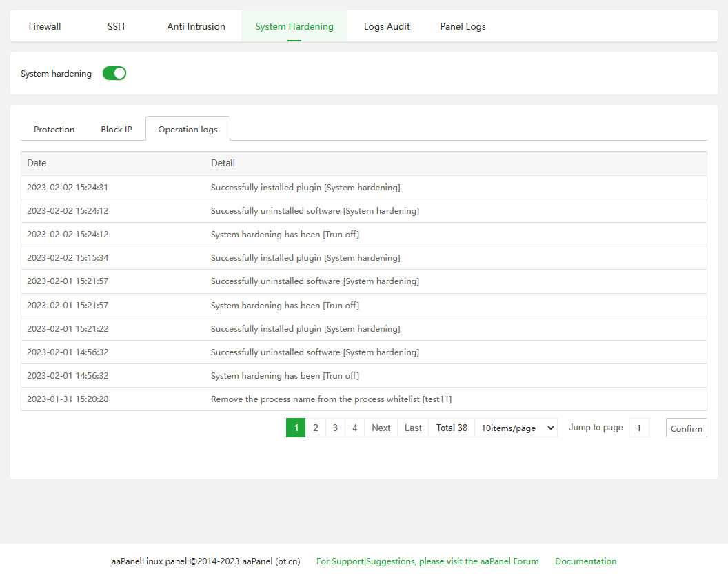Visit the aaPanel Forum support link
The width and height of the screenshot is (728, 578).
pyautogui.click(x=427, y=561)
